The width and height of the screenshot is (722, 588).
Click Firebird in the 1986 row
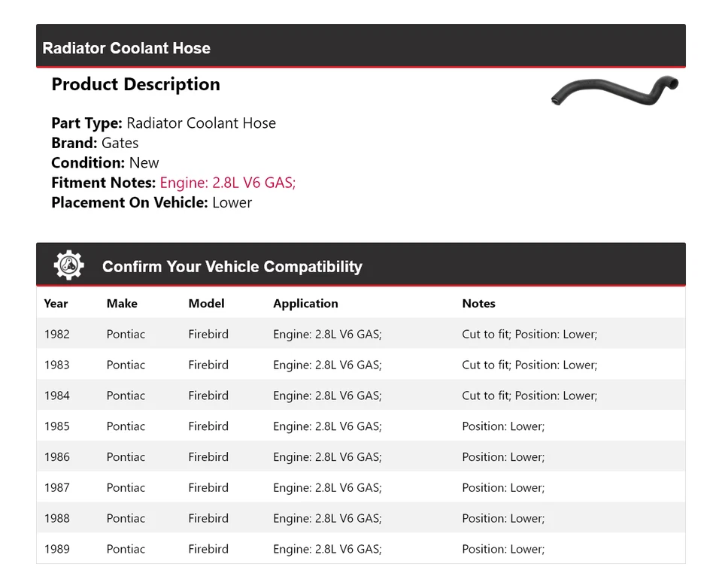click(x=208, y=457)
